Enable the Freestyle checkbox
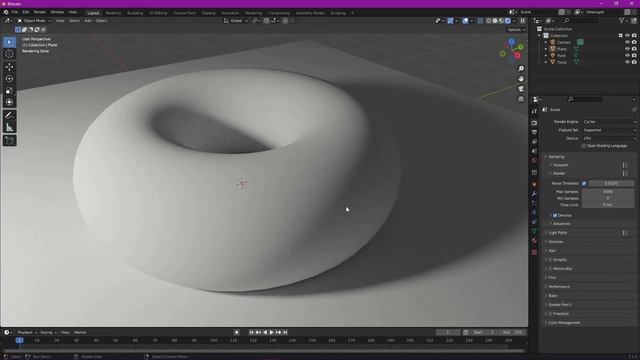 pyautogui.click(x=550, y=313)
